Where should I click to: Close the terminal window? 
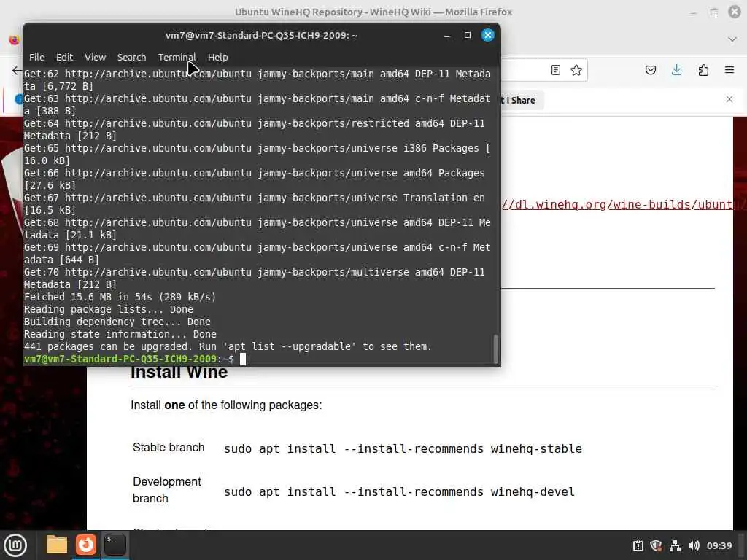click(488, 35)
